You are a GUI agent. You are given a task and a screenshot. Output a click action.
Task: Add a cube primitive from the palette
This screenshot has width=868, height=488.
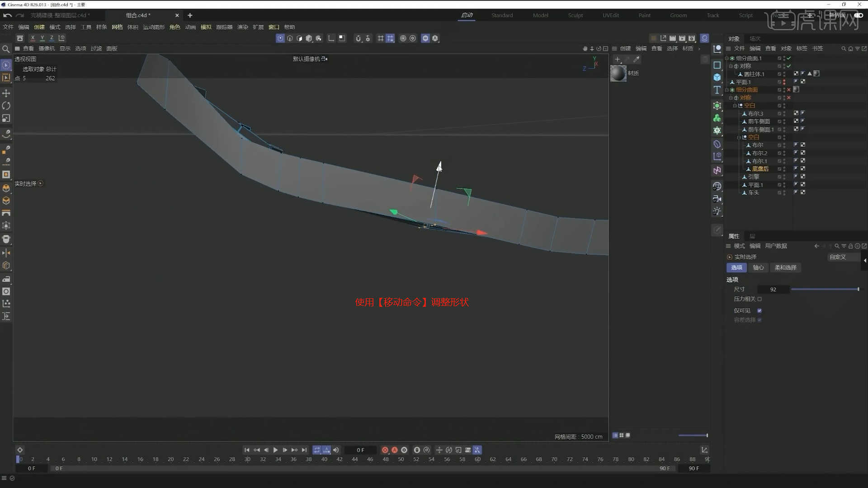[717, 77]
